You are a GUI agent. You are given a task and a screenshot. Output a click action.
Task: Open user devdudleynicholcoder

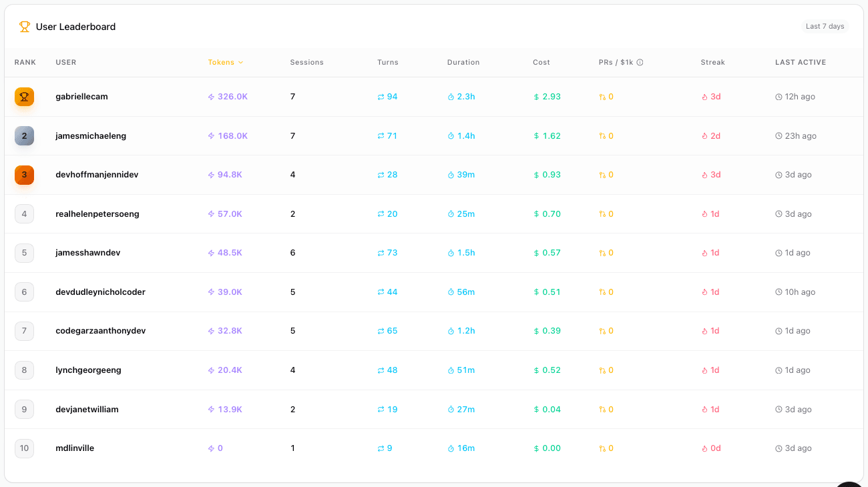pos(100,292)
